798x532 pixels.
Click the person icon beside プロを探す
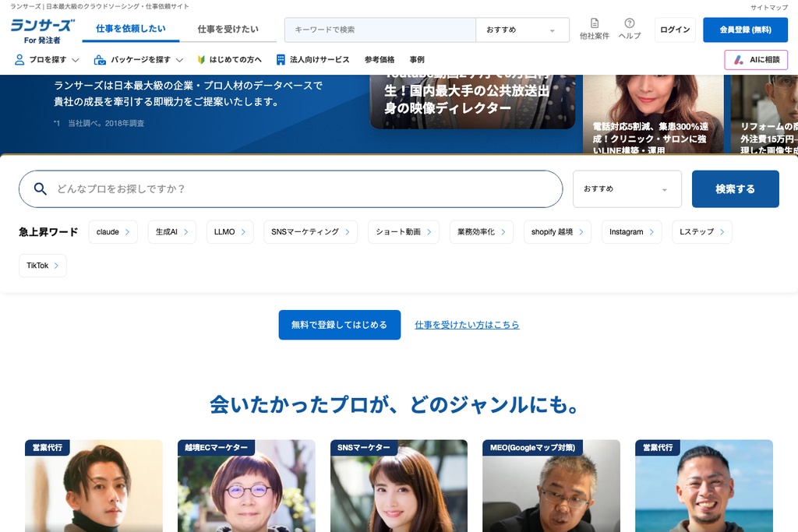click(x=19, y=59)
